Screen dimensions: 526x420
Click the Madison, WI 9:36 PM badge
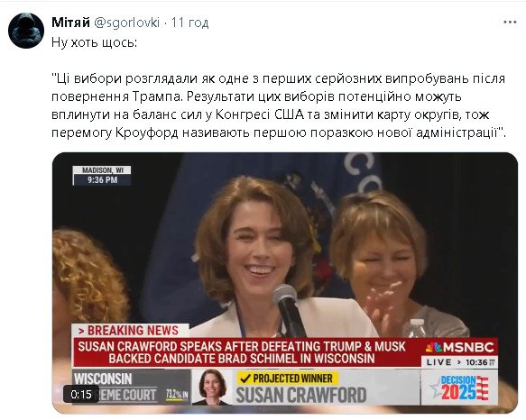(102, 176)
